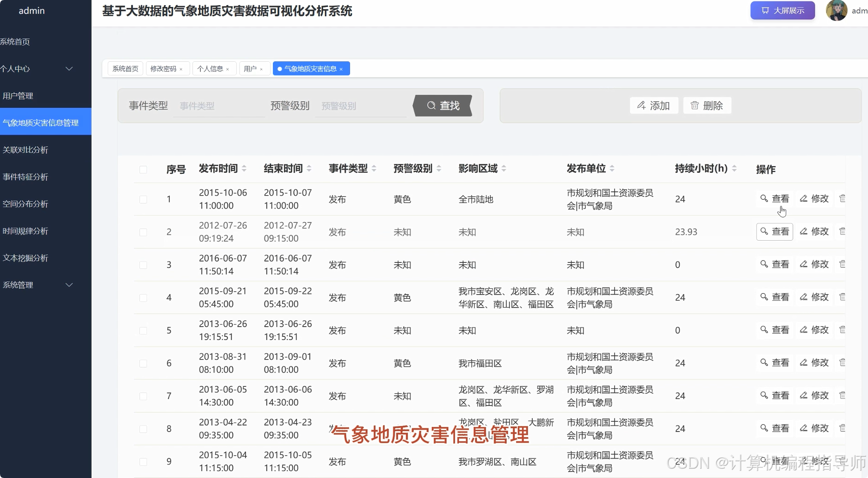Click the 删除 trash icon on row 3
The width and height of the screenshot is (868, 478).
coord(842,264)
